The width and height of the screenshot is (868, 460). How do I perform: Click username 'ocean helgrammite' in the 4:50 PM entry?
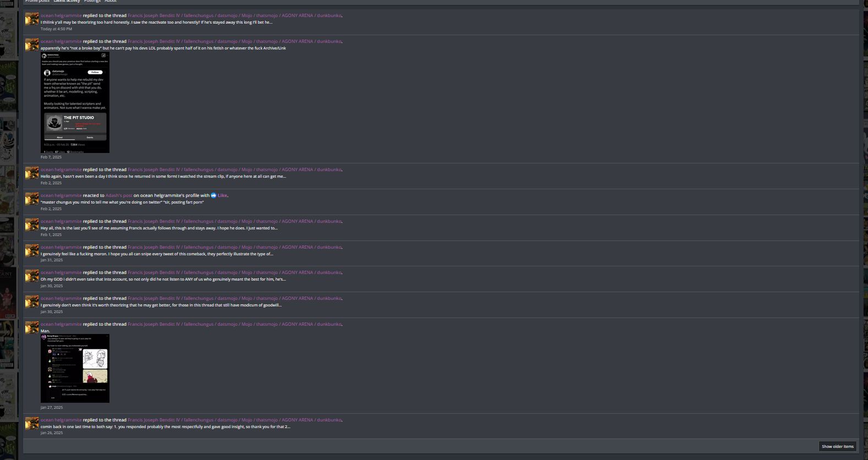point(61,15)
